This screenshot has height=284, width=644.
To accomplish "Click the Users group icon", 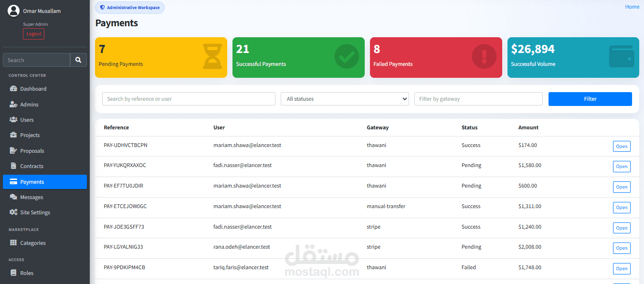I will 13,120.
